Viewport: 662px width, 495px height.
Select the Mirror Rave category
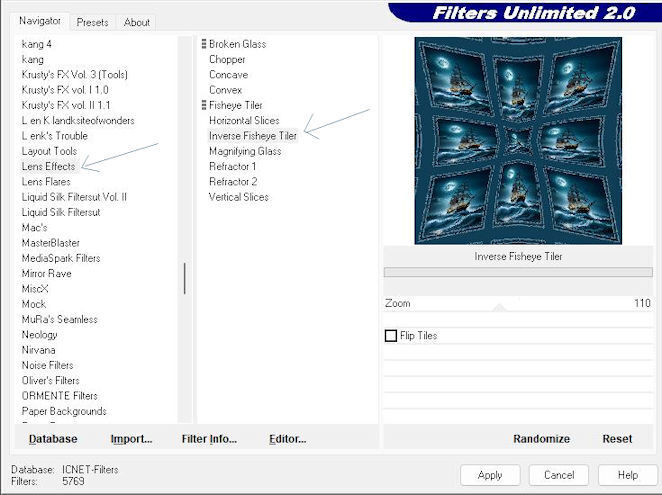[x=46, y=273]
